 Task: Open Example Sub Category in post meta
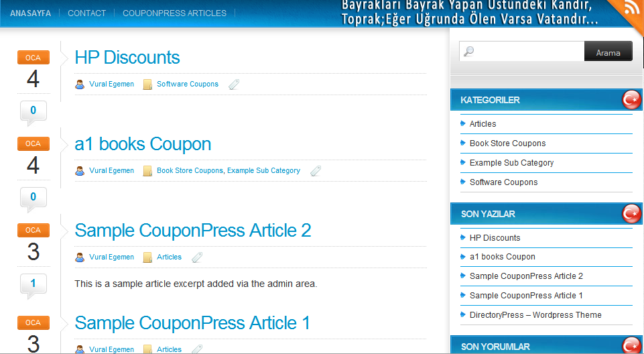(x=263, y=170)
